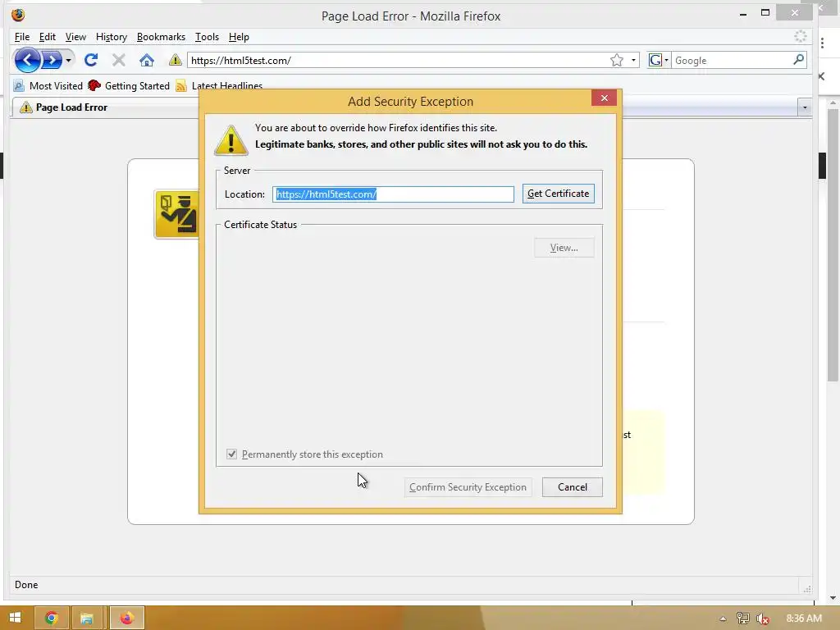The width and height of the screenshot is (840, 630).
Task: Click the Firefox logo in title bar
Action: tap(18, 15)
